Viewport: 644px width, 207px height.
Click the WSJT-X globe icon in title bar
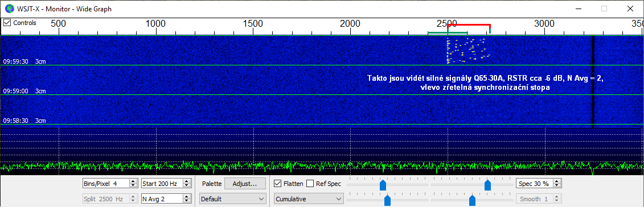[x=9, y=8]
